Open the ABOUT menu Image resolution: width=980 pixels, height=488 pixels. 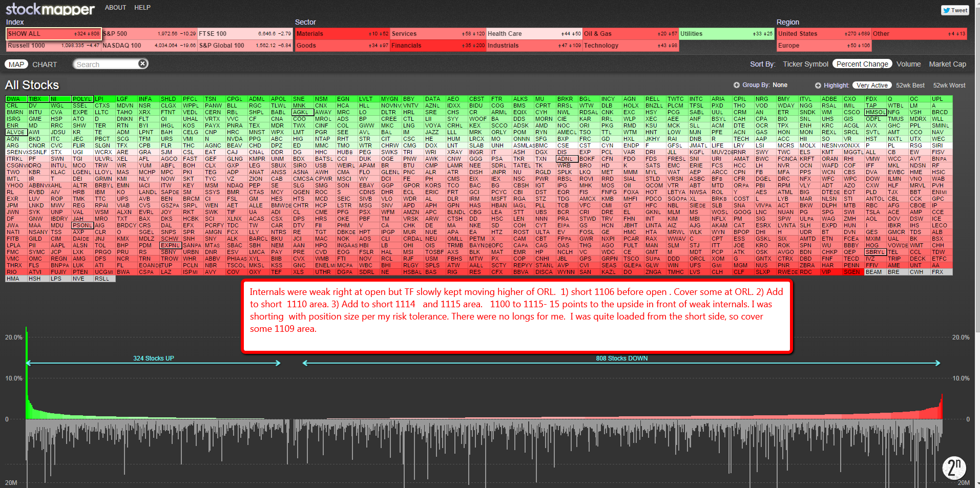click(x=115, y=8)
